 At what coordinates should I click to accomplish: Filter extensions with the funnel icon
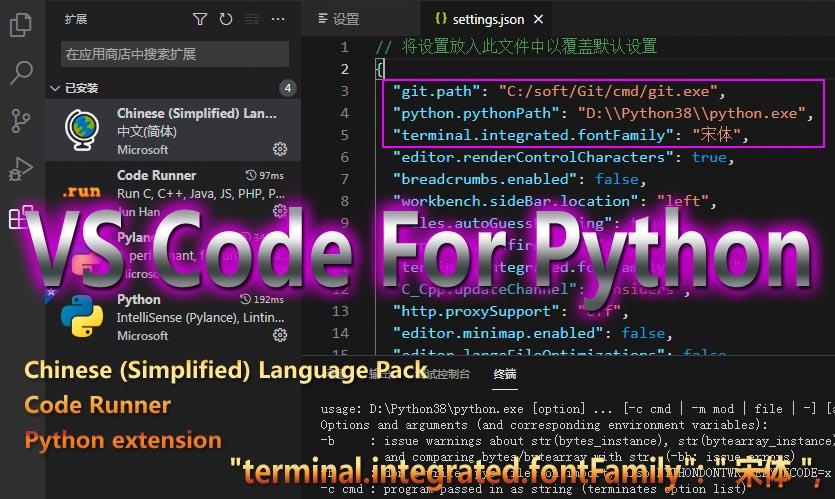coord(200,20)
